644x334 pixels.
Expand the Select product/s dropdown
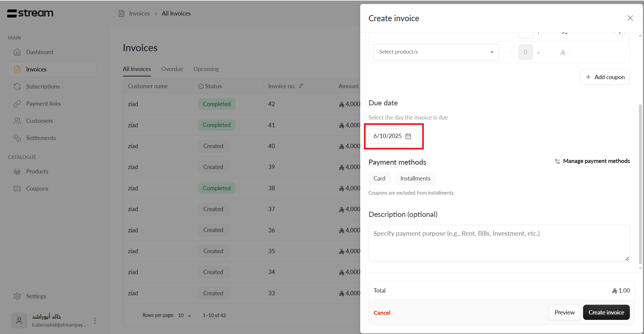pyautogui.click(x=436, y=52)
